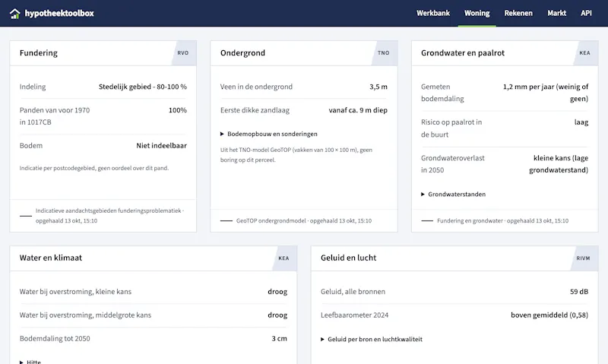The width and height of the screenshot is (608, 364).
Task: Open the API navigation item
Action: click(x=586, y=13)
